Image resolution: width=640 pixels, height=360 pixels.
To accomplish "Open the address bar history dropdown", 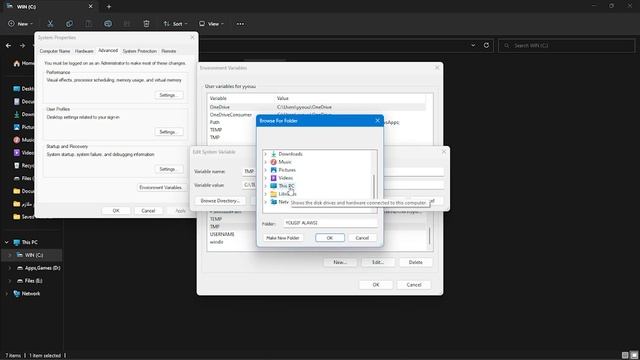I will pos(473,45).
